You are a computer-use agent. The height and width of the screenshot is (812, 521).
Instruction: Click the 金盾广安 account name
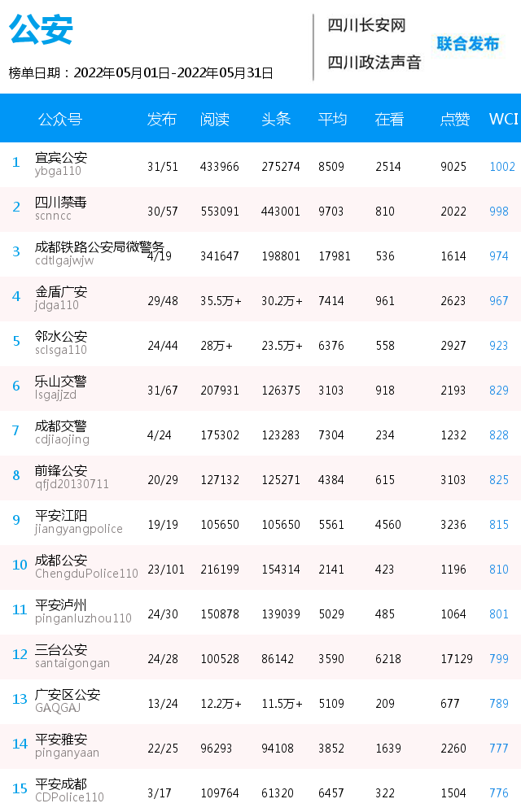coord(61,292)
